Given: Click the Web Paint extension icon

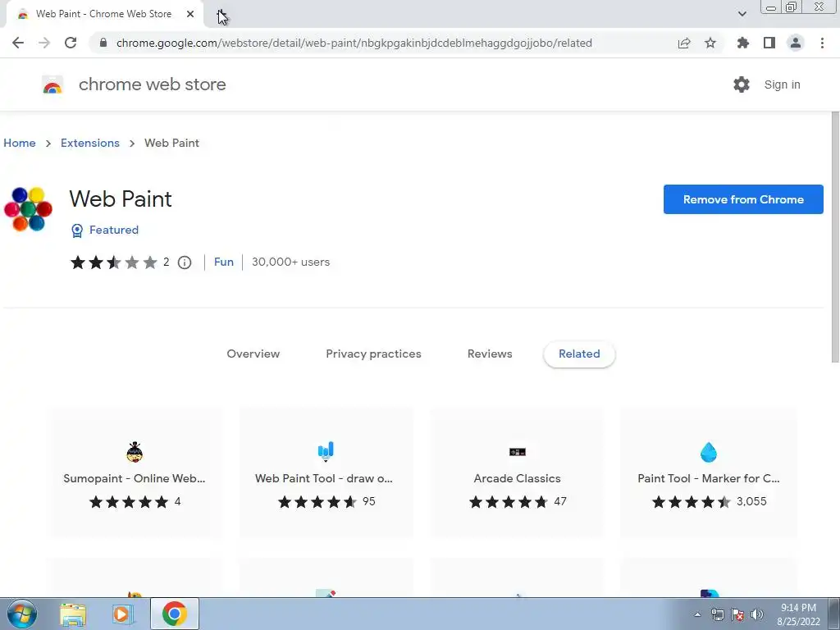Looking at the screenshot, I should pos(28,209).
